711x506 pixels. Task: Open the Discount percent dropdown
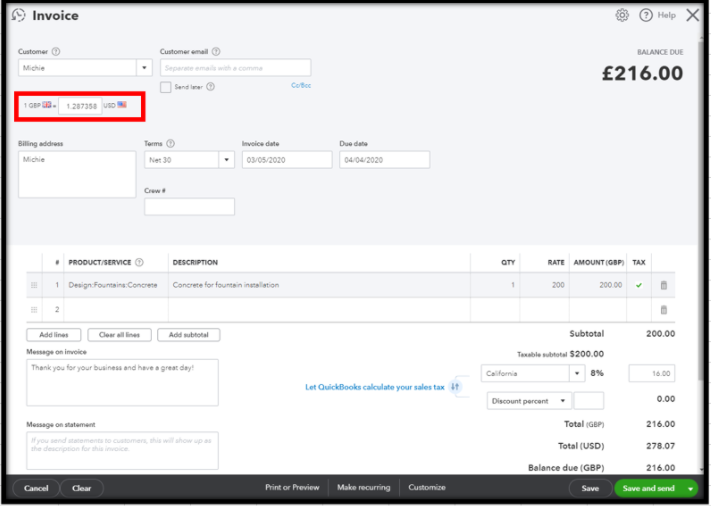pos(563,401)
